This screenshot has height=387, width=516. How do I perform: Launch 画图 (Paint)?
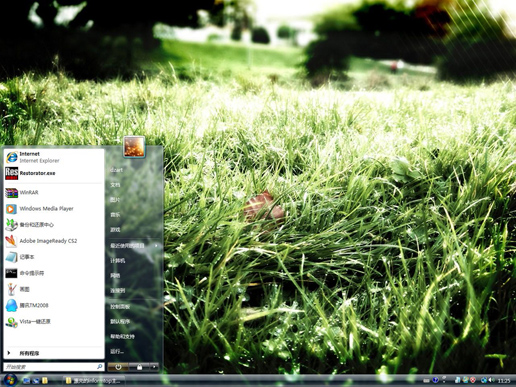pos(53,289)
